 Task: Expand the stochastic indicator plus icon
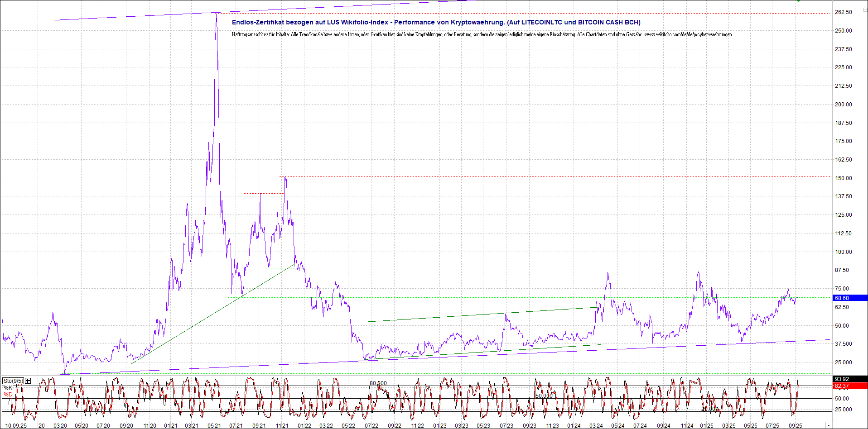[28, 381]
